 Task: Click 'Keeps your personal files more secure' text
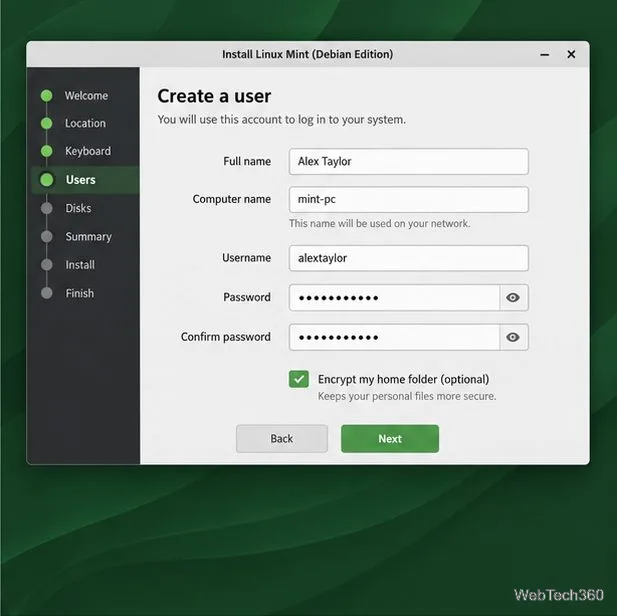pos(407,396)
